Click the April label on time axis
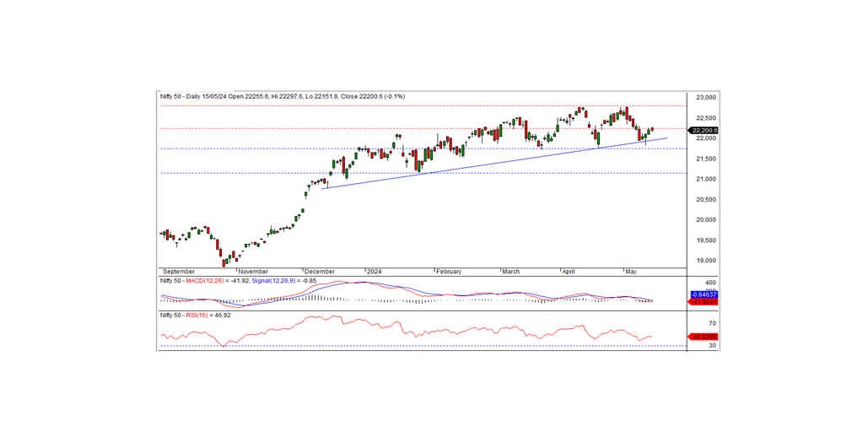Viewport: 868px width, 448px height. [x=569, y=272]
